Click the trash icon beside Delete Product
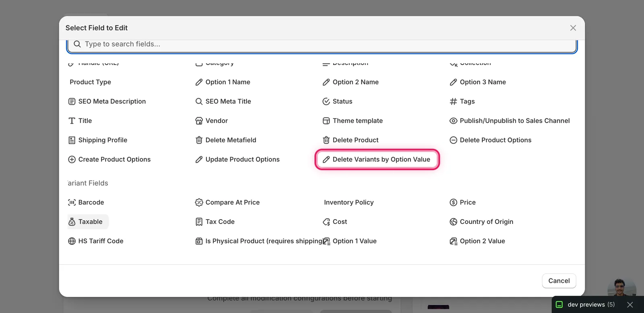 coord(326,140)
